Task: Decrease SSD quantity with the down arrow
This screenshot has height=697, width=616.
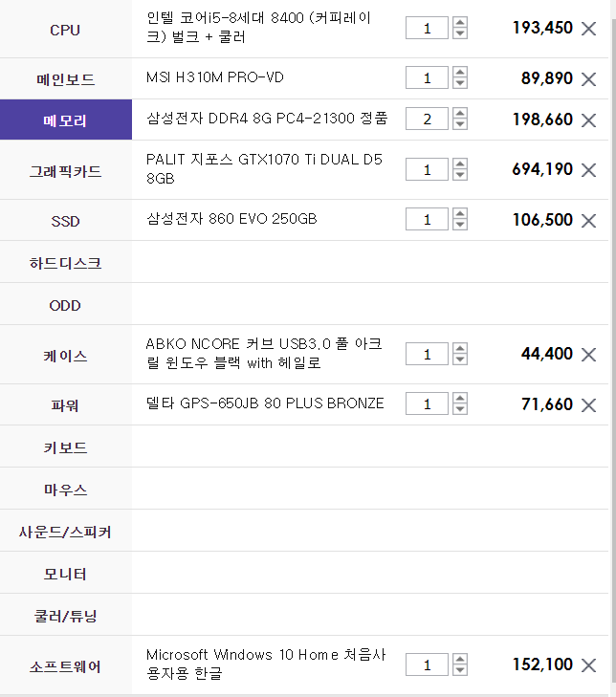Action: 460,225
